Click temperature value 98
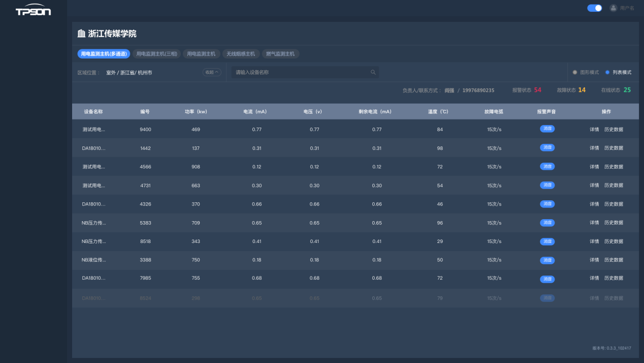 [x=440, y=148]
